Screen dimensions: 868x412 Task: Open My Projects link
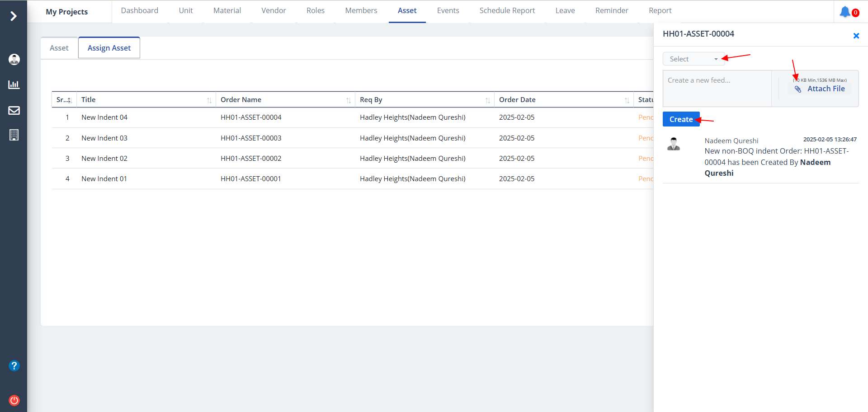[x=67, y=12]
